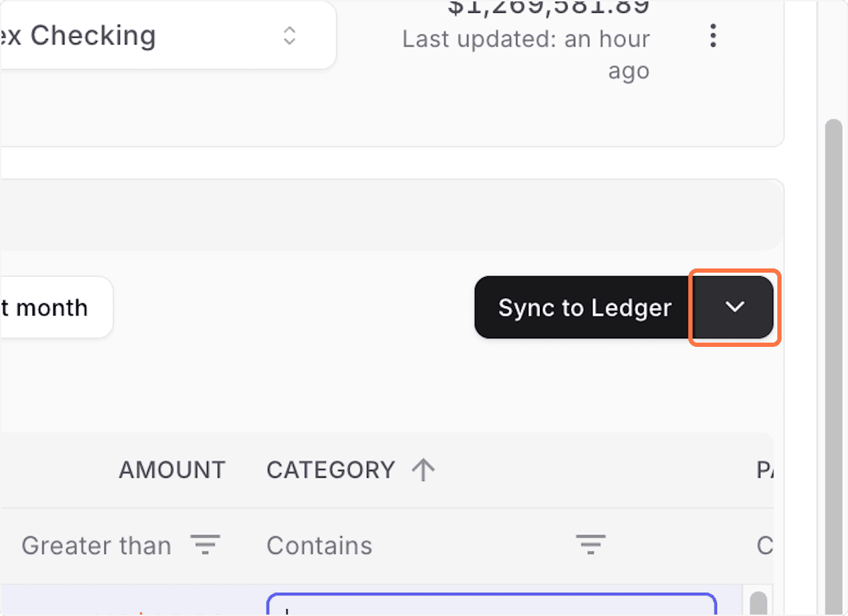Click the month range button
The image size is (848, 616).
49,307
